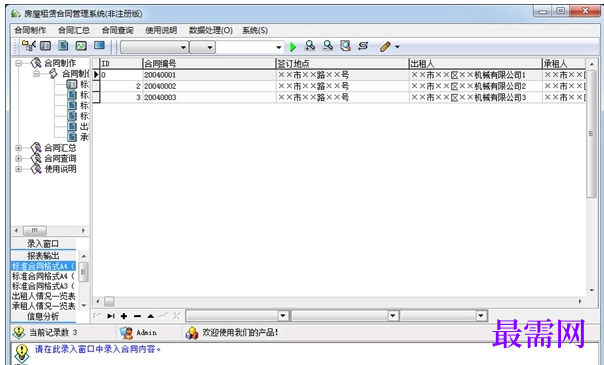604x365 pixels.
Task: Click the grayed X cancel navigator button
Action: tap(177, 316)
